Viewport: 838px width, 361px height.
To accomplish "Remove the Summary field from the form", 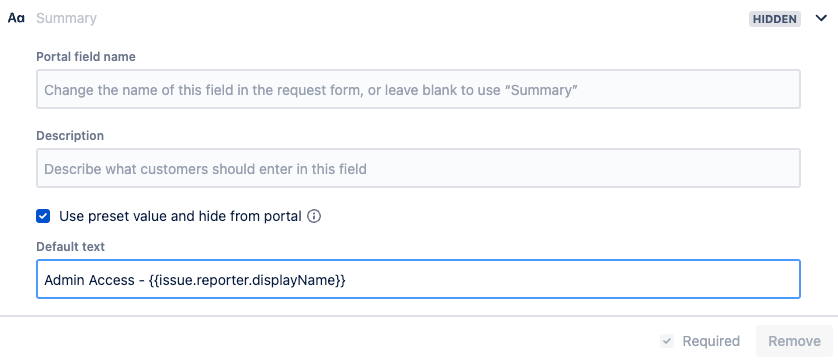I will (x=794, y=341).
